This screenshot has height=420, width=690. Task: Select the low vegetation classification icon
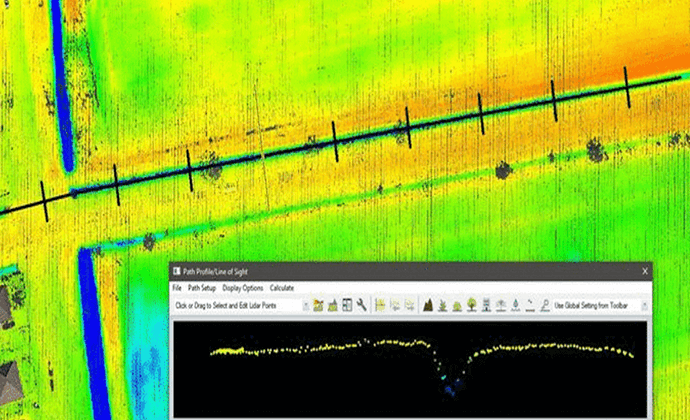pyautogui.click(x=443, y=305)
